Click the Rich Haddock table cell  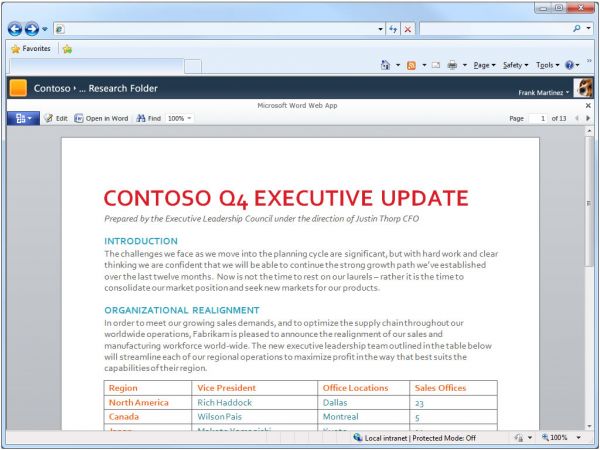tap(254, 403)
